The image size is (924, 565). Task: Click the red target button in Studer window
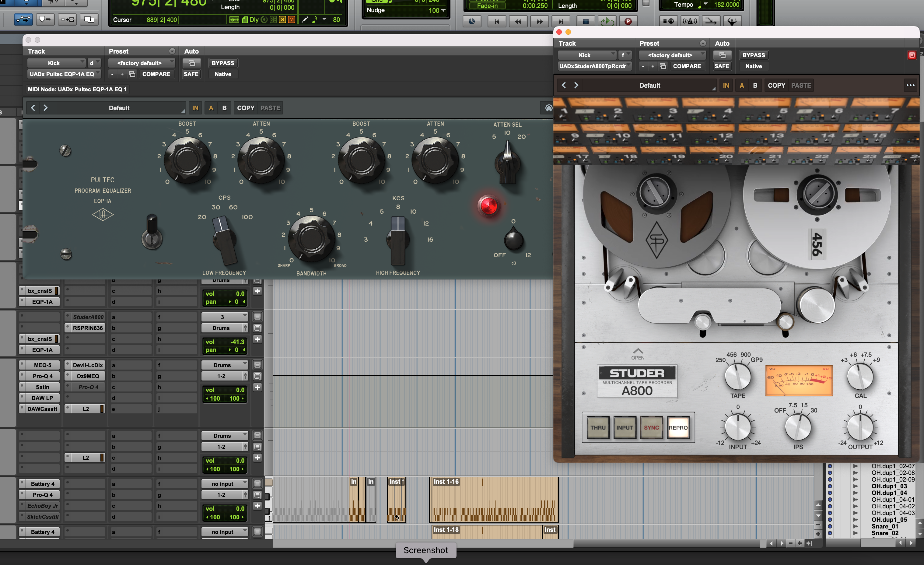[x=912, y=55]
